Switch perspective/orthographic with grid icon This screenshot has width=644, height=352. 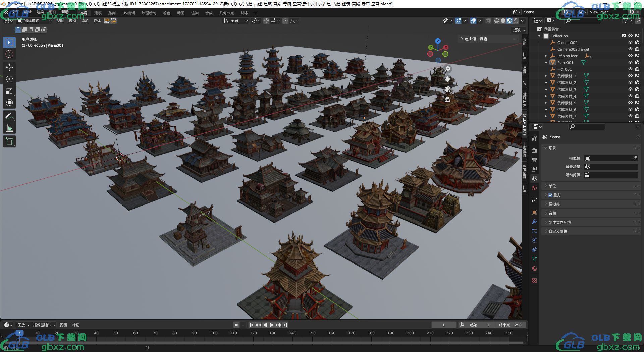point(448,99)
